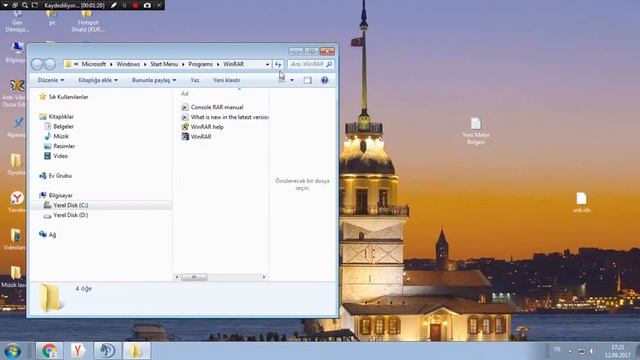Open Yerel Disk (C:)
The height and width of the screenshot is (360, 640).
(x=66, y=205)
